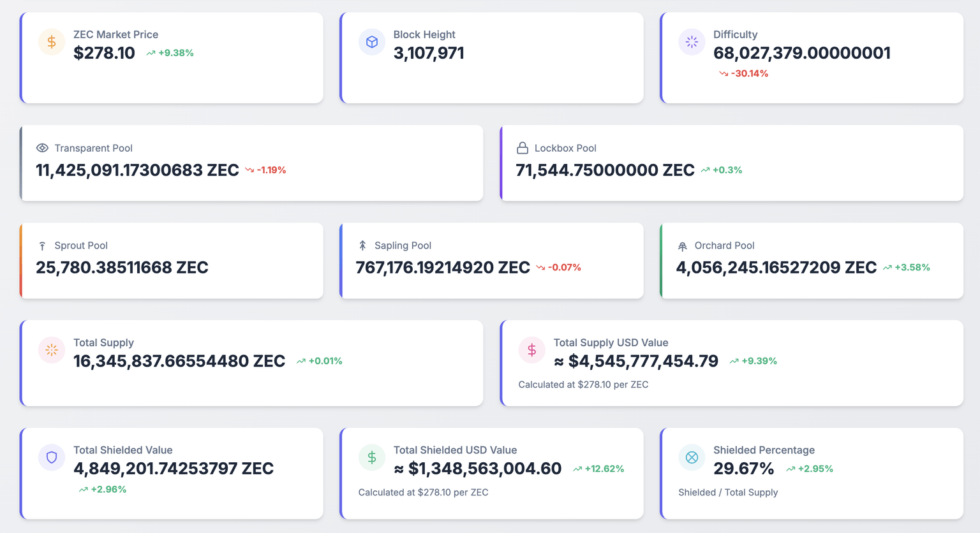Select the orchard tree icon on Orchard Pool
The image size is (980, 533).
point(683,245)
